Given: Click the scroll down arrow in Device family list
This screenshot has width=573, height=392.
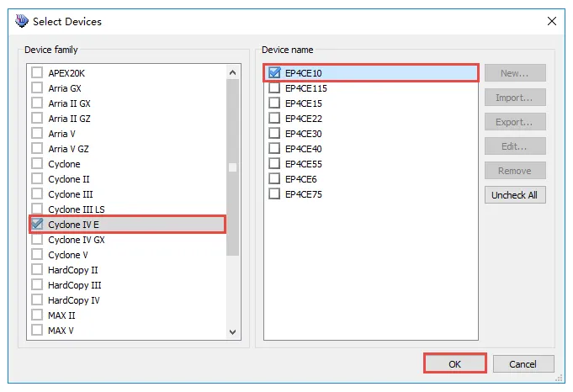Looking at the screenshot, I should click(x=232, y=331).
